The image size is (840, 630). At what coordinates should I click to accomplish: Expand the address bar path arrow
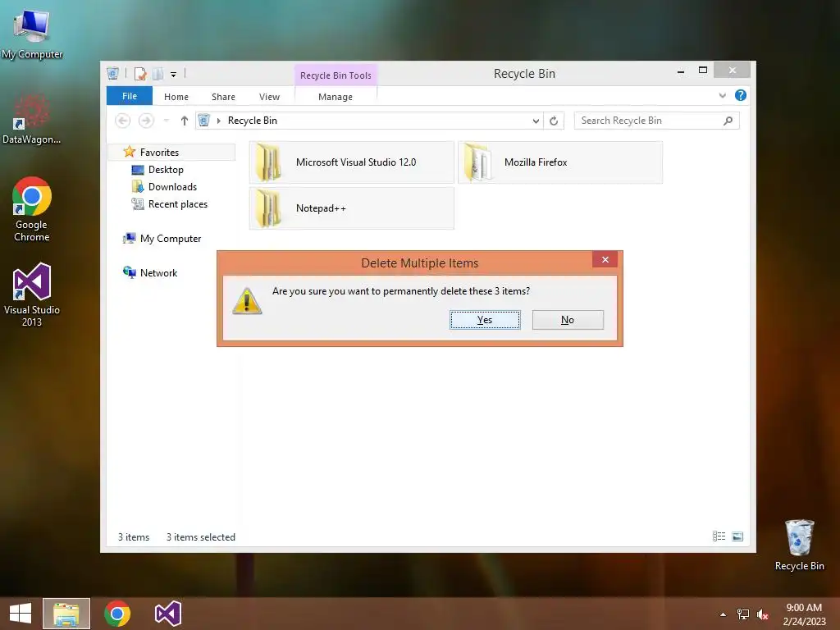(218, 121)
